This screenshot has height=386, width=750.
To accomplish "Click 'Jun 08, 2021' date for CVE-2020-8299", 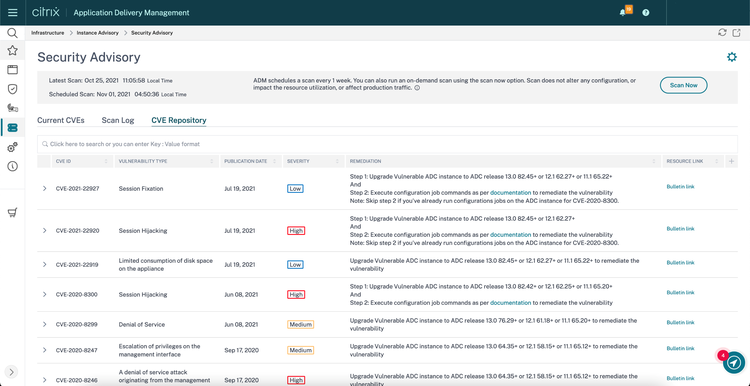I will click(x=242, y=324).
